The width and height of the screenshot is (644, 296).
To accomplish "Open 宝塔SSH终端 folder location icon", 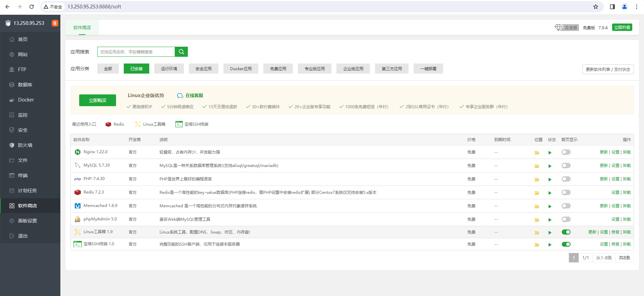I will pos(537,245).
